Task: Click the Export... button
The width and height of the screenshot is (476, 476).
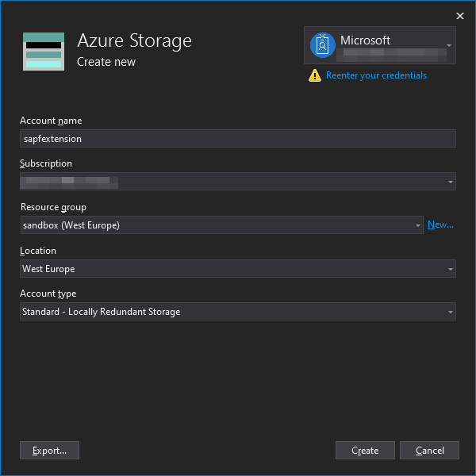Action: click(49, 450)
